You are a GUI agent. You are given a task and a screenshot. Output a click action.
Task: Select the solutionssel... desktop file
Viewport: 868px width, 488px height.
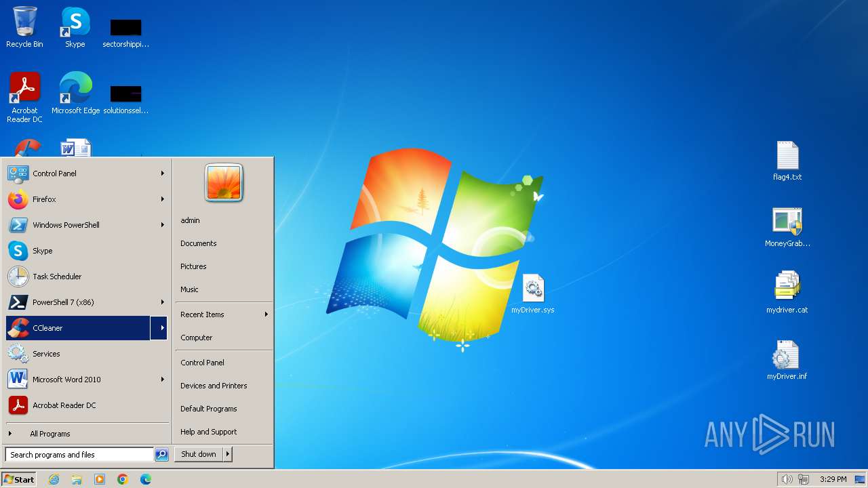click(x=125, y=99)
